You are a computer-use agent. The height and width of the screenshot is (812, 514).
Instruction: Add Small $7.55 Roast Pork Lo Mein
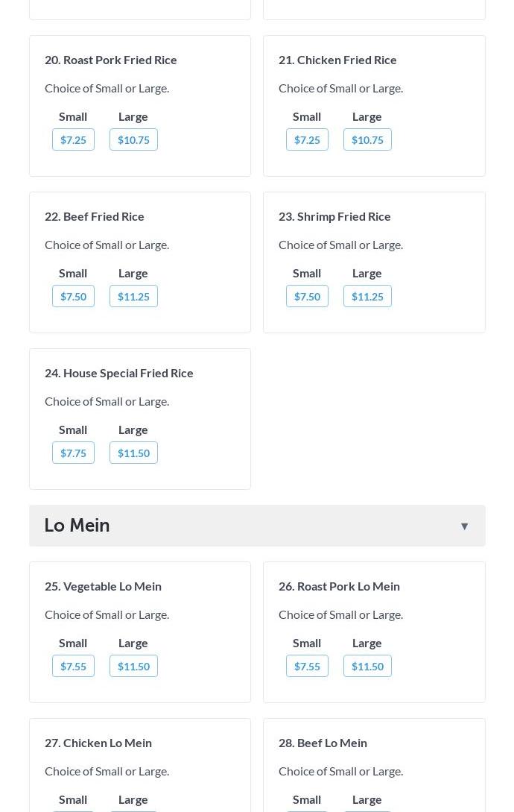coord(307,667)
